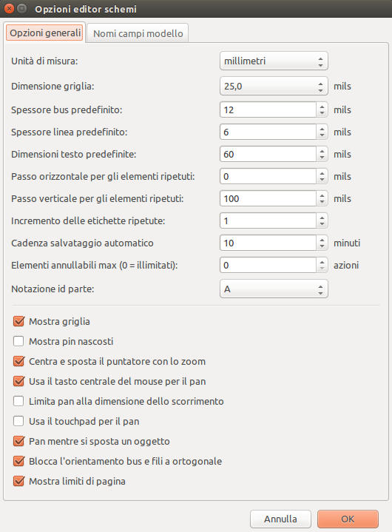Increase default text size using up arrow
The image size is (392, 532).
(x=322, y=151)
